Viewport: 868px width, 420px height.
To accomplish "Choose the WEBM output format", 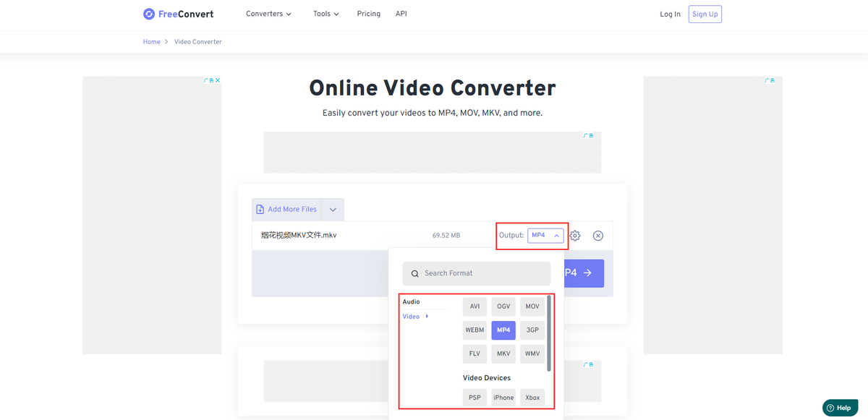I will (x=475, y=330).
